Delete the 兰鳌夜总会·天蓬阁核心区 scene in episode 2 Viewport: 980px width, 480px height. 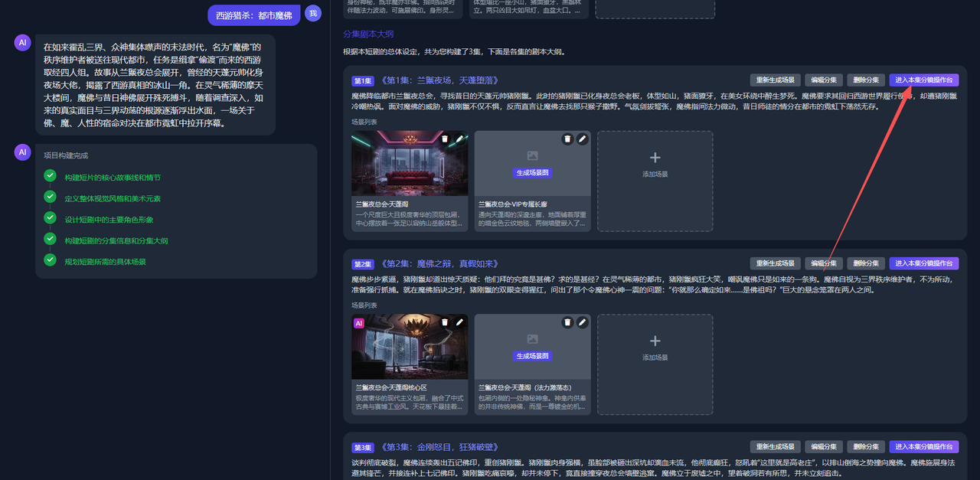point(445,322)
